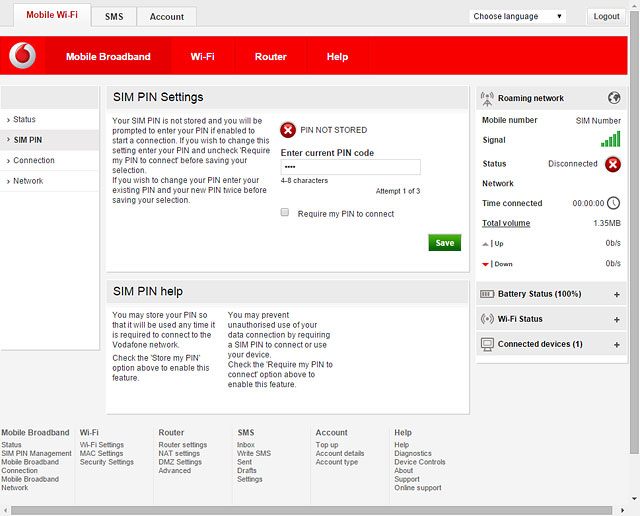Expand the Connected devices section
The width and height of the screenshot is (640, 516).
(616, 345)
